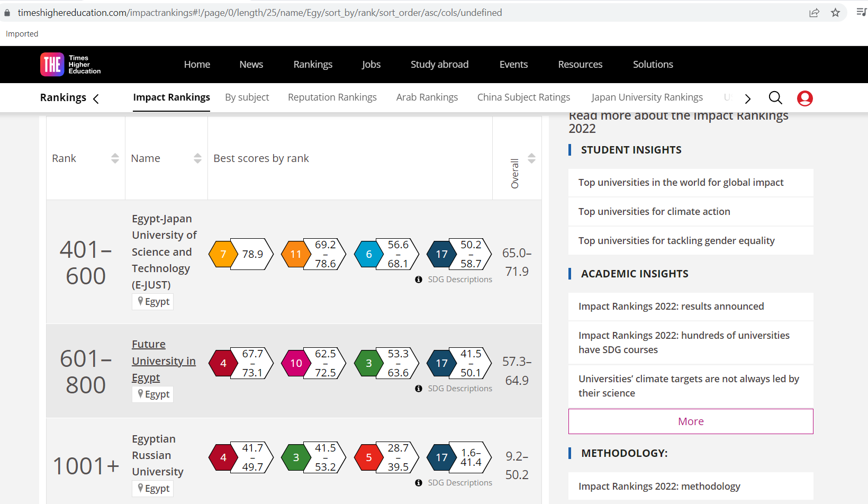868x504 pixels.
Task: Click the share page icon in address bar
Action: point(814,13)
